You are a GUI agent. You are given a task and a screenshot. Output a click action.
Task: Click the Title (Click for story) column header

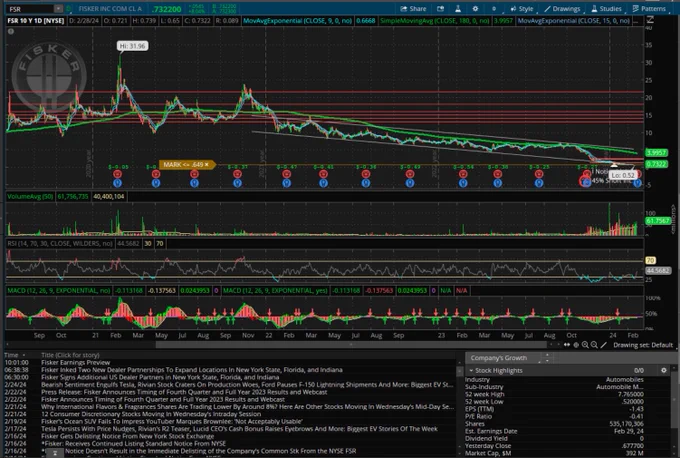click(x=70, y=355)
